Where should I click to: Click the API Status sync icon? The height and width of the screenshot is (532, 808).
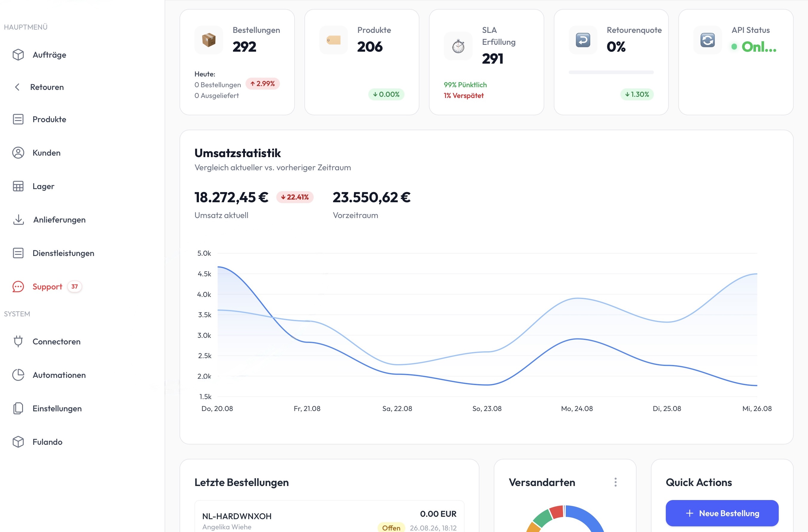tap(708, 40)
